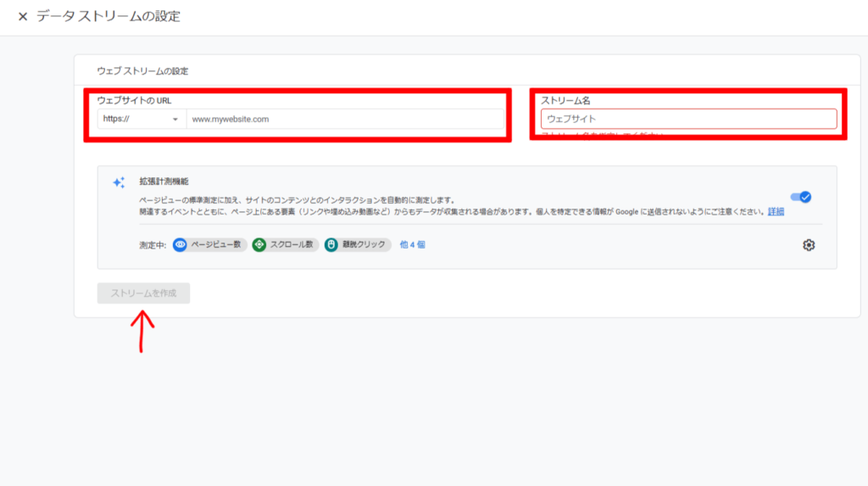Close the データ ストリームの設定 panel with X

(x=23, y=17)
